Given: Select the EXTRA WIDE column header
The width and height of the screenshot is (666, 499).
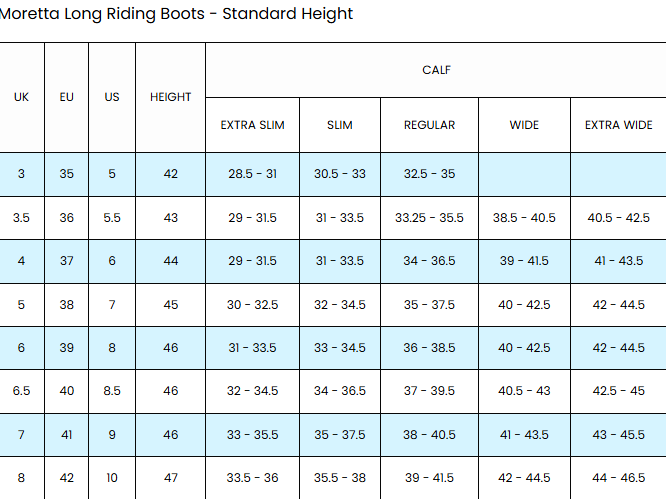Looking at the screenshot, I should coord(618,125).
